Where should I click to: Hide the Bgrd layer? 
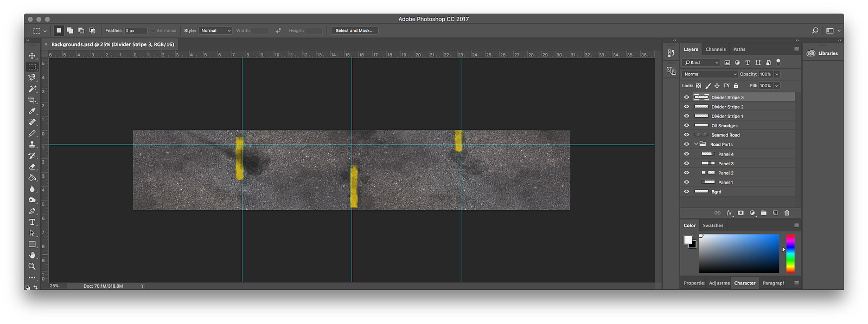pyautogui.click(x=686, y=192)
